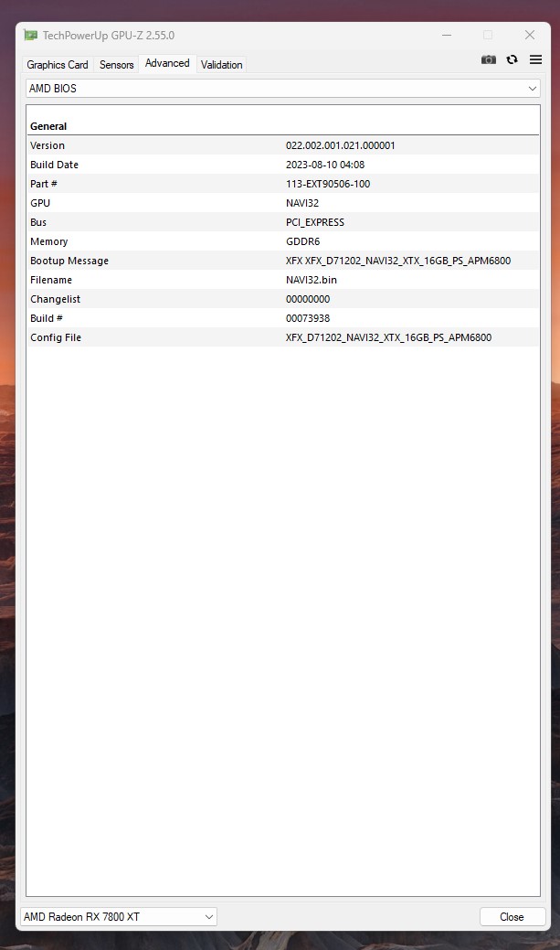Minimize the GPU-Z window
This screenshot has height=950, width=560.
coord(447,35)
